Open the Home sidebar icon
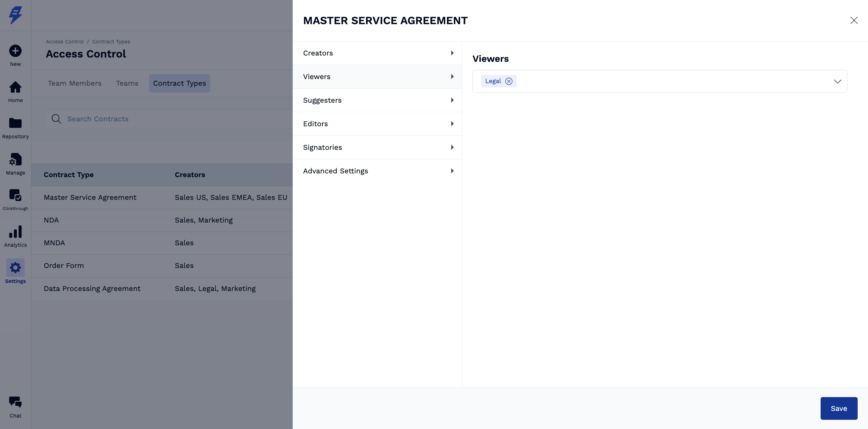868x429 pixels. coord(15,87)
